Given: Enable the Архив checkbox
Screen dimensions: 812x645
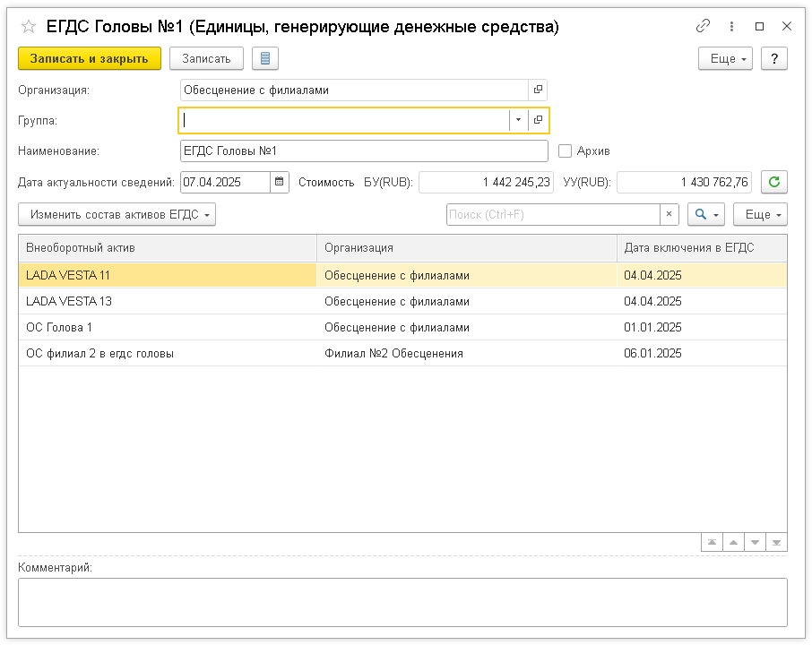Looking at the screenshot, I should pyautogui.click(x=565, y=151).
